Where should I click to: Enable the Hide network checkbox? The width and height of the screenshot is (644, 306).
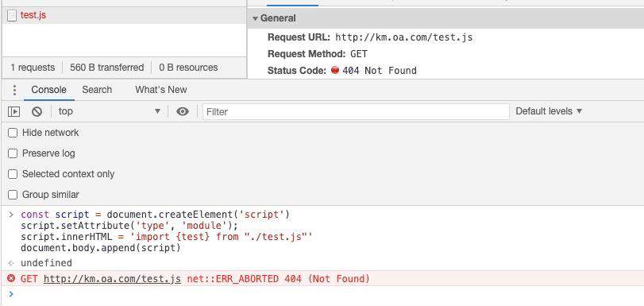tap(13, 133)
